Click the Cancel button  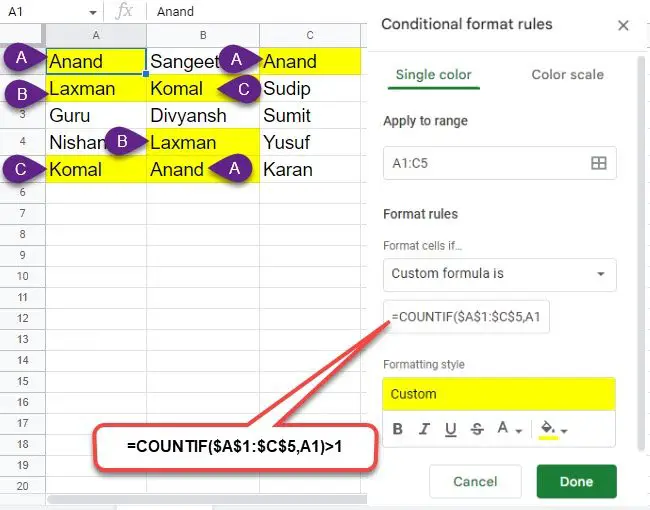pos(475,481)
